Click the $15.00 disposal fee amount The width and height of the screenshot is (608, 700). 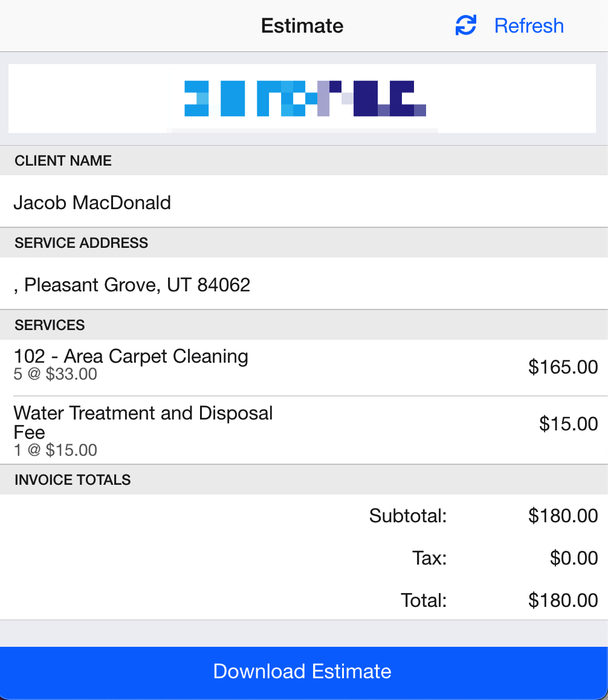568,424
